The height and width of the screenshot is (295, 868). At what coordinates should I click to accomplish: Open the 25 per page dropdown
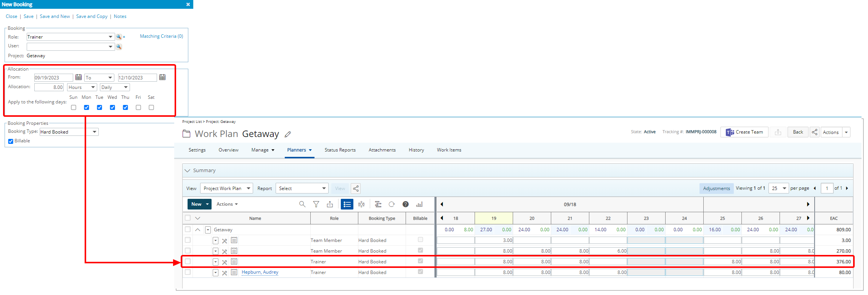pyautogui.click(x=778, y=188)
